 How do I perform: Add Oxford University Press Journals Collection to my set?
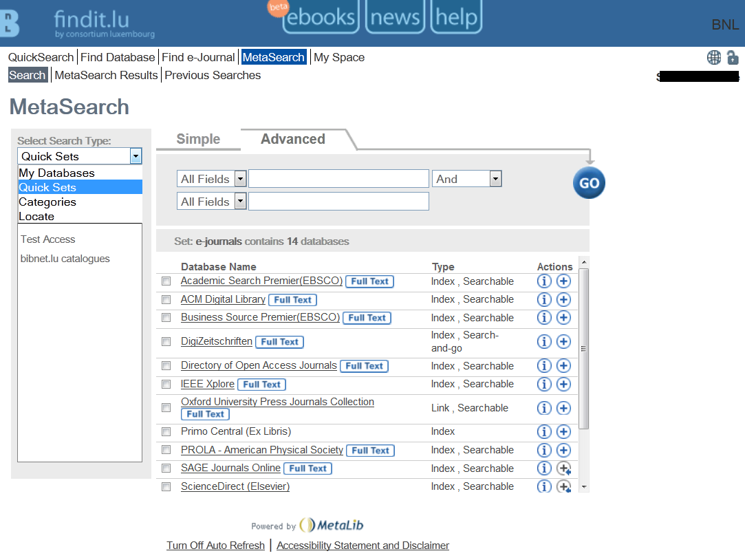click(x=563, y=408)
